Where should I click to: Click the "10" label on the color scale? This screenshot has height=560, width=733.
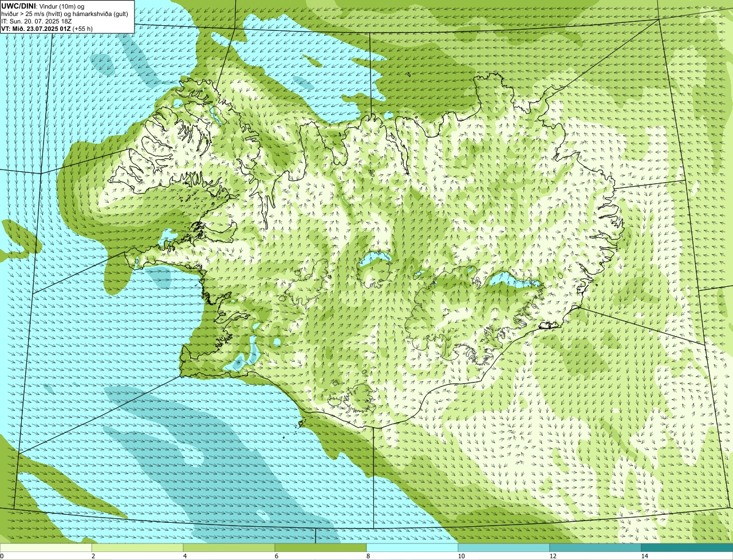click(x=461, y=556)
